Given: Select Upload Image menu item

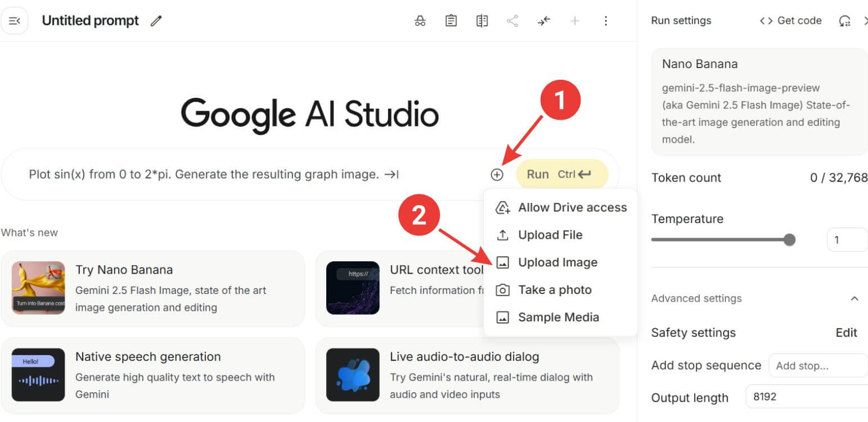Looking at the screenshot, I should coord(560,262).
